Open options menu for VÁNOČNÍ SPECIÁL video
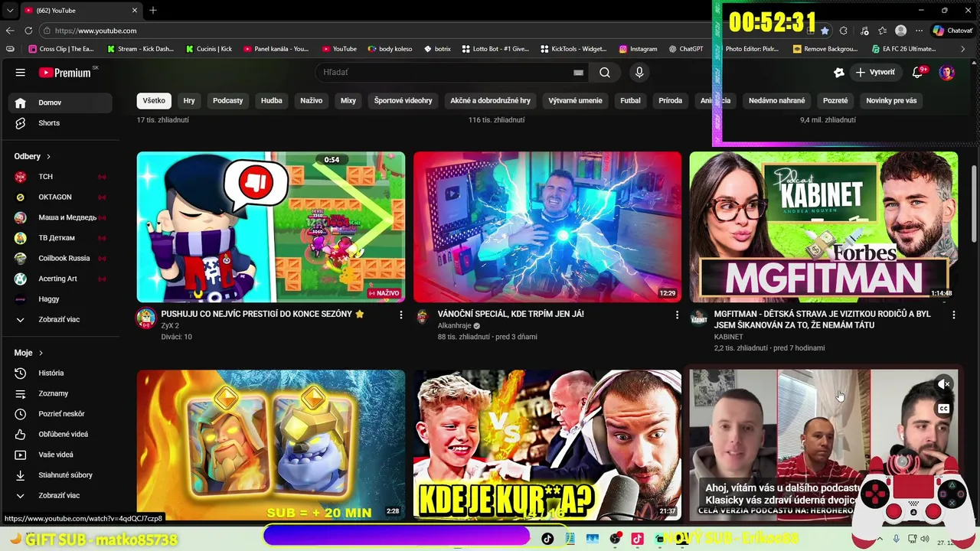980x551 pixels. click(677, 315)
